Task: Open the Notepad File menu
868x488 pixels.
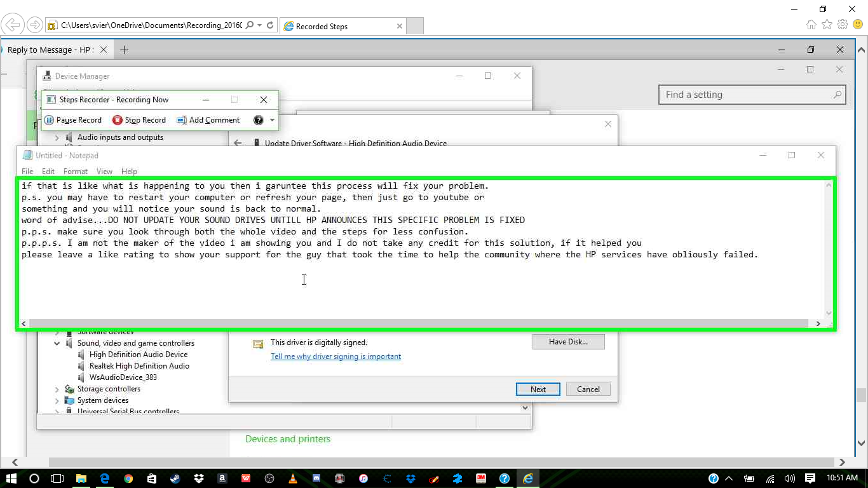Action: [x=27, y=172]
